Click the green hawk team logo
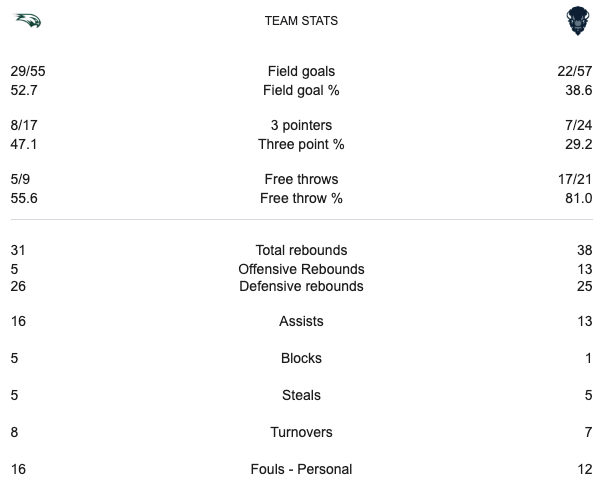 click(x=26, y=20)
